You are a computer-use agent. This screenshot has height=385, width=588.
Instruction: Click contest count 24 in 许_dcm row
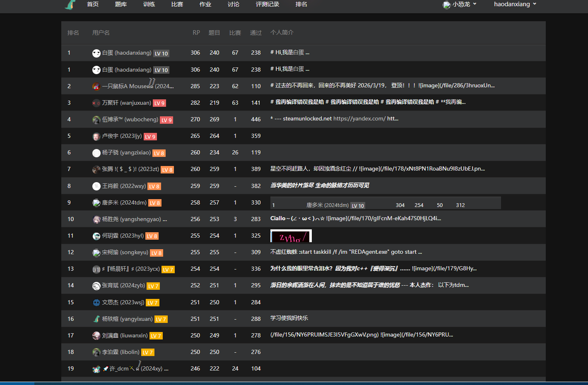click(x=235, y=368)
